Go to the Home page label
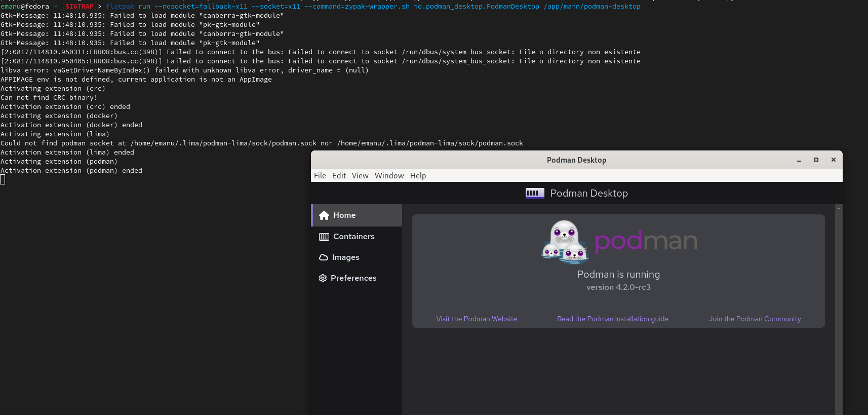 point(344,215)
